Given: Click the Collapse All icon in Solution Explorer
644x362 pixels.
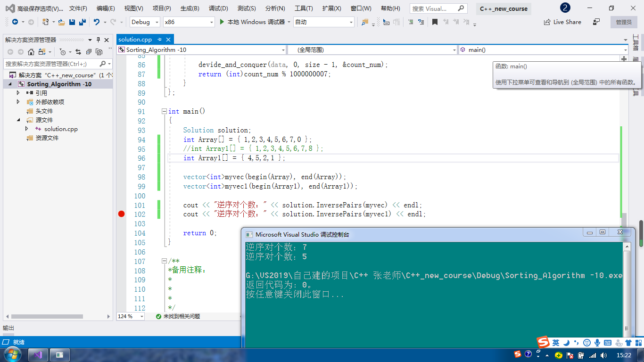Looking at the screenshot, I should point(89,52).
